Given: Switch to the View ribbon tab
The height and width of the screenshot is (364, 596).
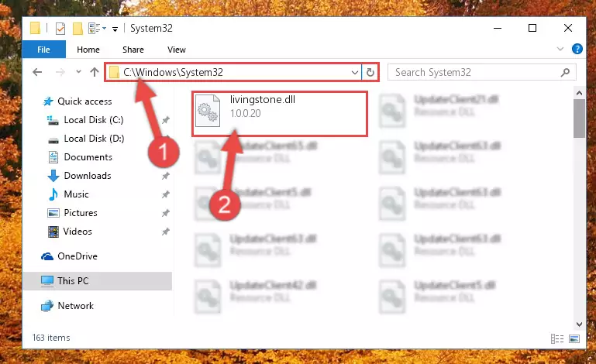Looking at the screenshot, I should coord(177,50).
